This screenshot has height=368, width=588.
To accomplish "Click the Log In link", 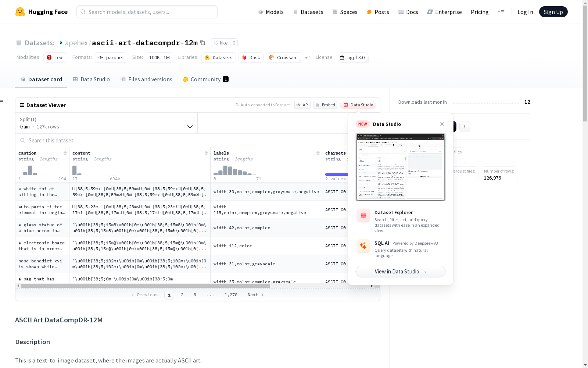I will point(525,12).
